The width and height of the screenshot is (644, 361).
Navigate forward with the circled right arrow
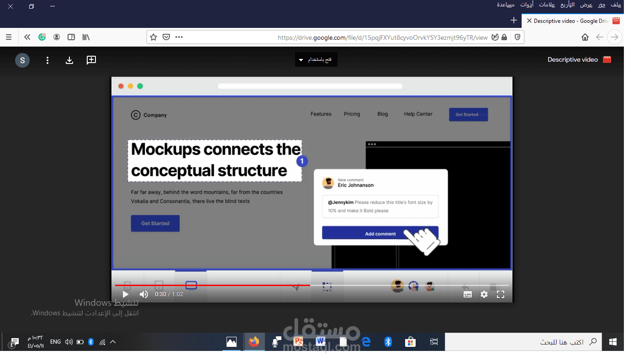pos(615,37)
